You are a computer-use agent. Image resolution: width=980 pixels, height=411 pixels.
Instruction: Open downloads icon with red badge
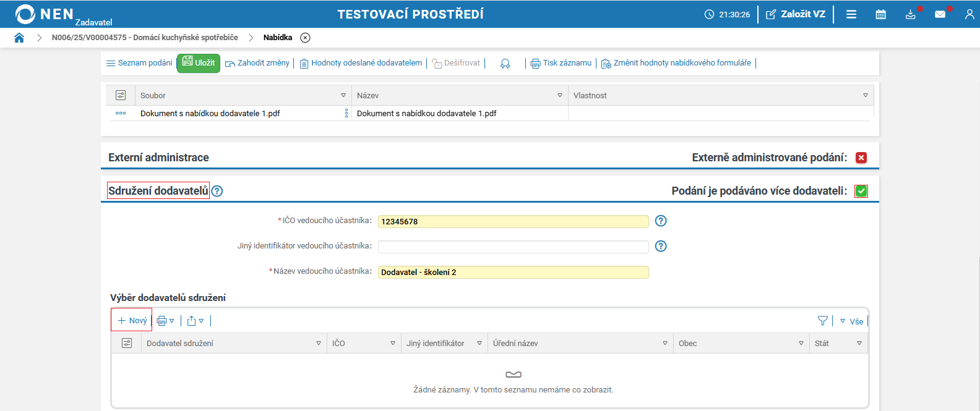click(911, 14)
